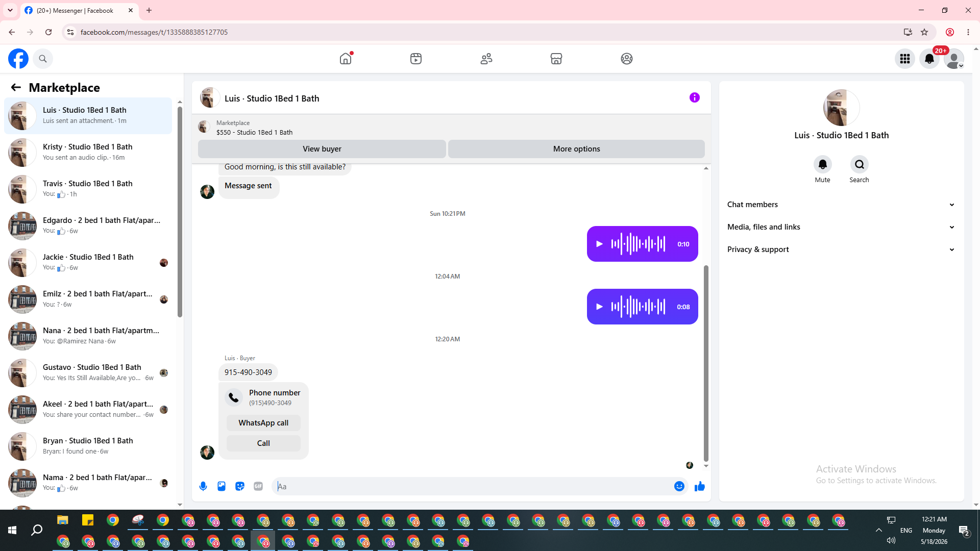Open the Luis Studio 1Bed 1 Bath conversation
This screenshot has width=980, height=551.
point(88,116)
